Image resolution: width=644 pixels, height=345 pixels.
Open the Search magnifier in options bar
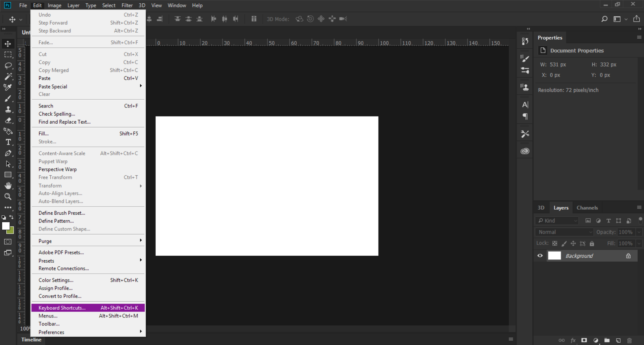[x=604, y=19]
